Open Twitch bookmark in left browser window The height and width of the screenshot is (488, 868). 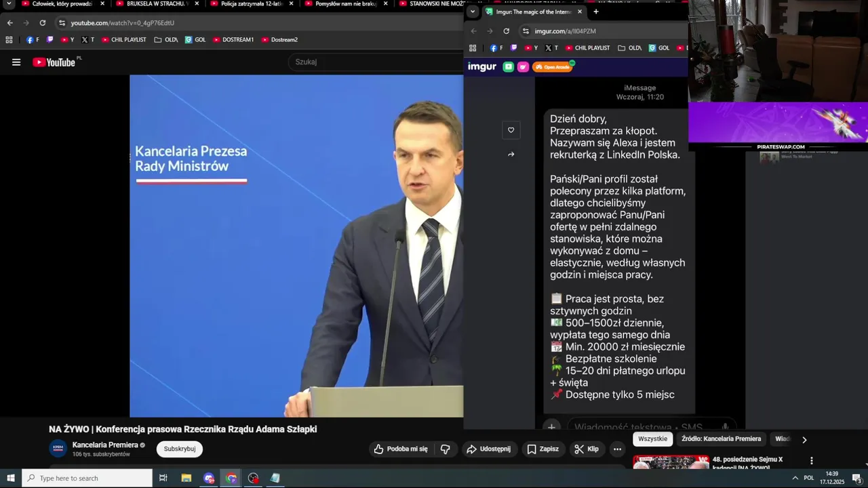pyautogui.click(x=50, y=40)
